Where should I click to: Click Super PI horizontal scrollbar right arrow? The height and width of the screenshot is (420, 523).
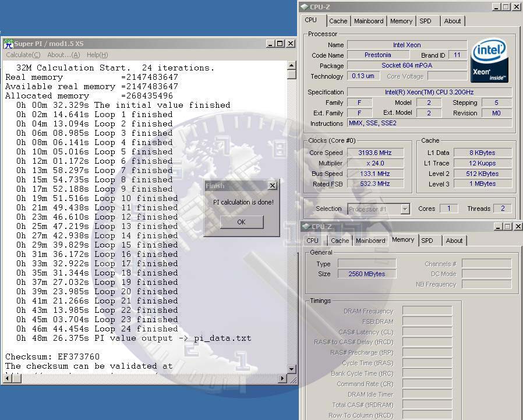click(282, 378)
